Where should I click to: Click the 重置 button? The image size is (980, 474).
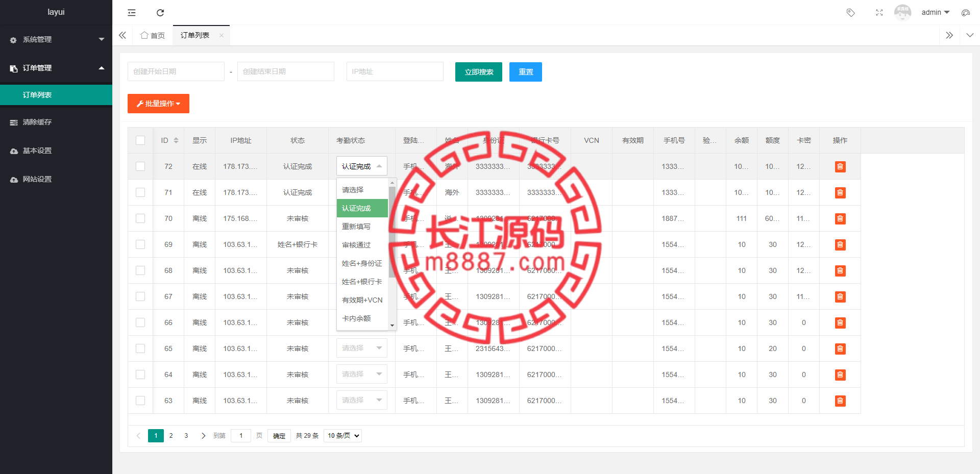[526, 72]
